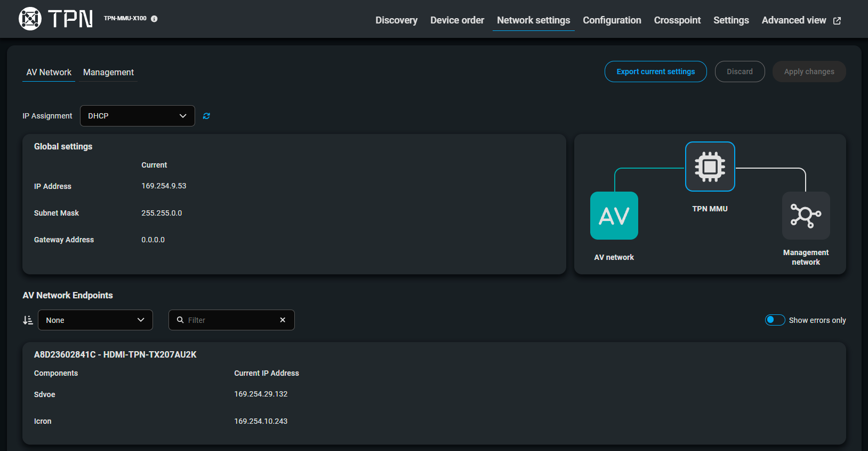Click gateway address value 0.0.0.0
868x451 pixels.
153,240
